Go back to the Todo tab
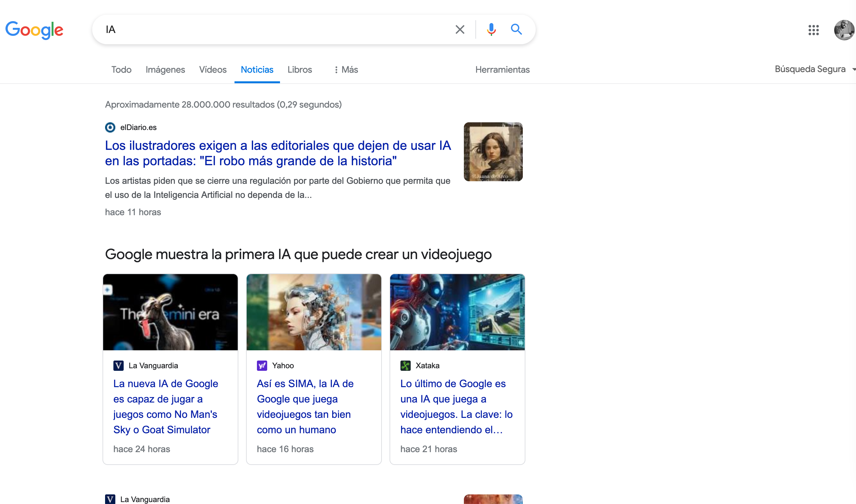Screen dimensions: 856x504 pyautogui.click(x=121, y=69)
